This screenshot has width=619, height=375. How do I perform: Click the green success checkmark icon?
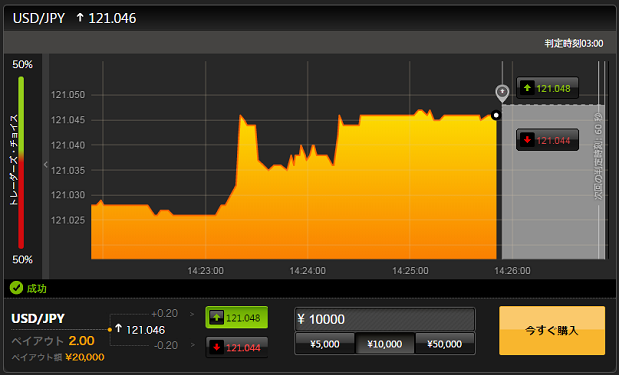(x=16, y=288)
